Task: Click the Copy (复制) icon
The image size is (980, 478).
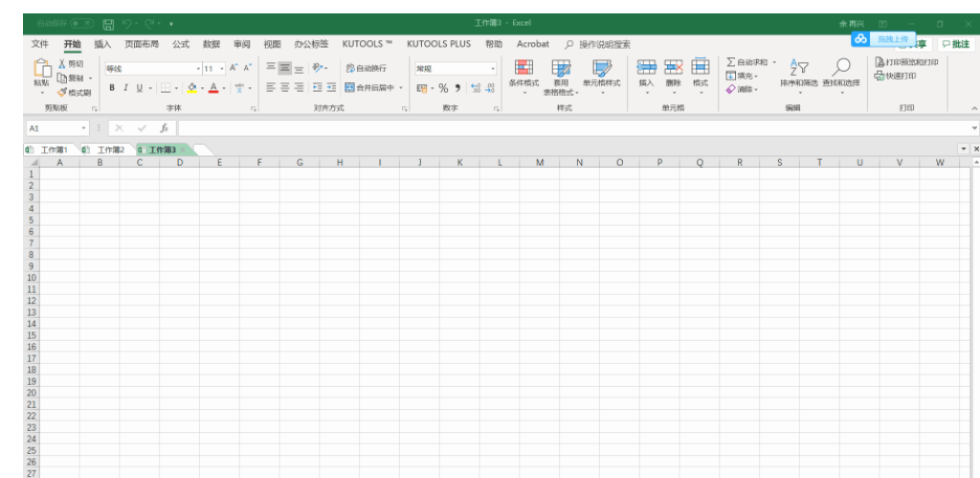Action: (x=62, y=79)
